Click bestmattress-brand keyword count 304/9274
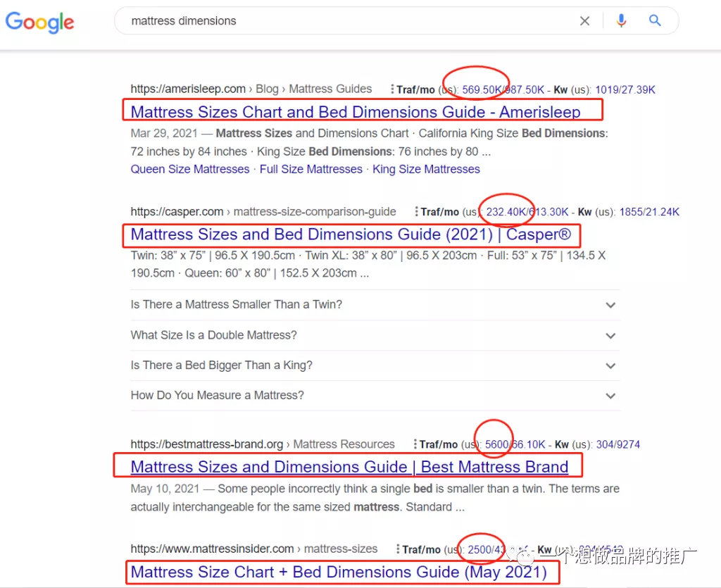Viewport: 721px width, 588px height. 618,444
